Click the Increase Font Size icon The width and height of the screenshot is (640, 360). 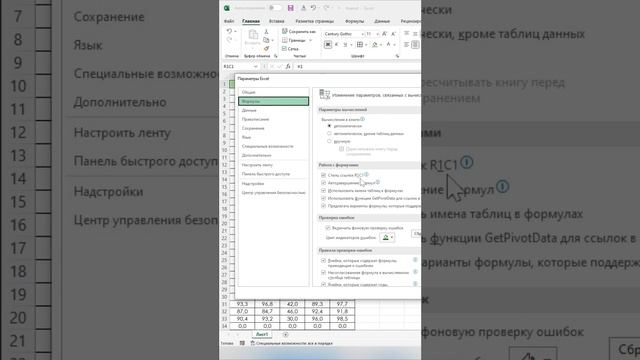[384, 34]
